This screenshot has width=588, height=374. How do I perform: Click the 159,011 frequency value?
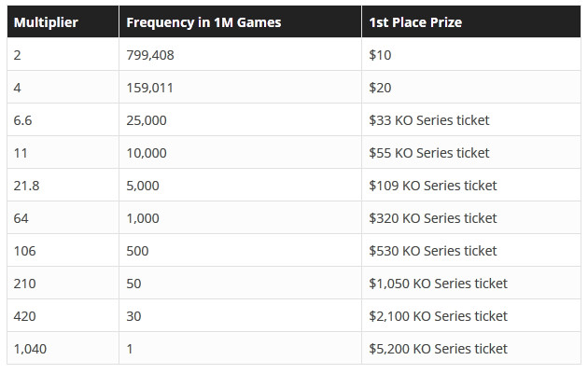[x=149, y=88]
